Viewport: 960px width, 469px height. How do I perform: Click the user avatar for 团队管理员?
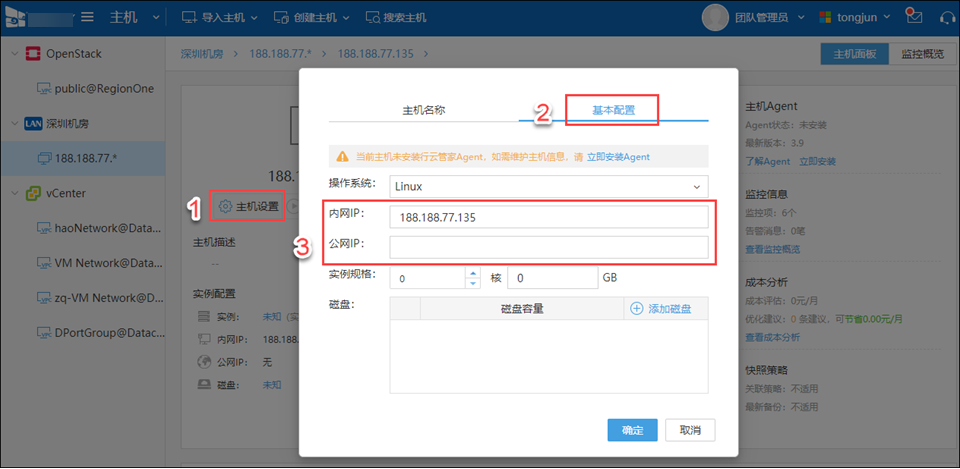click(x=715, y=17)
